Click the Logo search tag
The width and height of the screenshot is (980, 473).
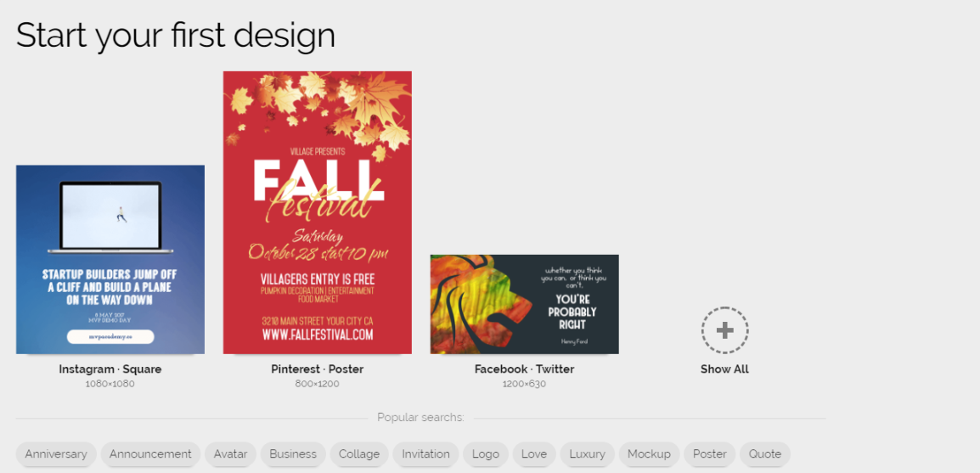[x=486, y=454]
